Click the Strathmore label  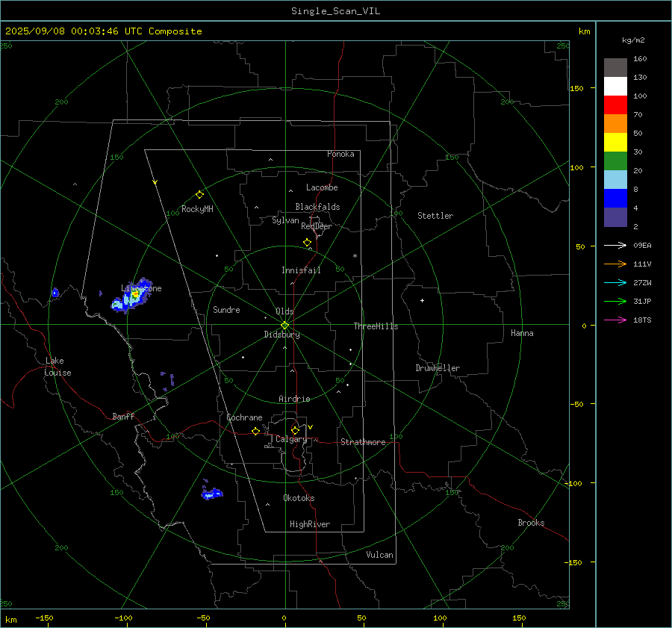tap(363, 442)
